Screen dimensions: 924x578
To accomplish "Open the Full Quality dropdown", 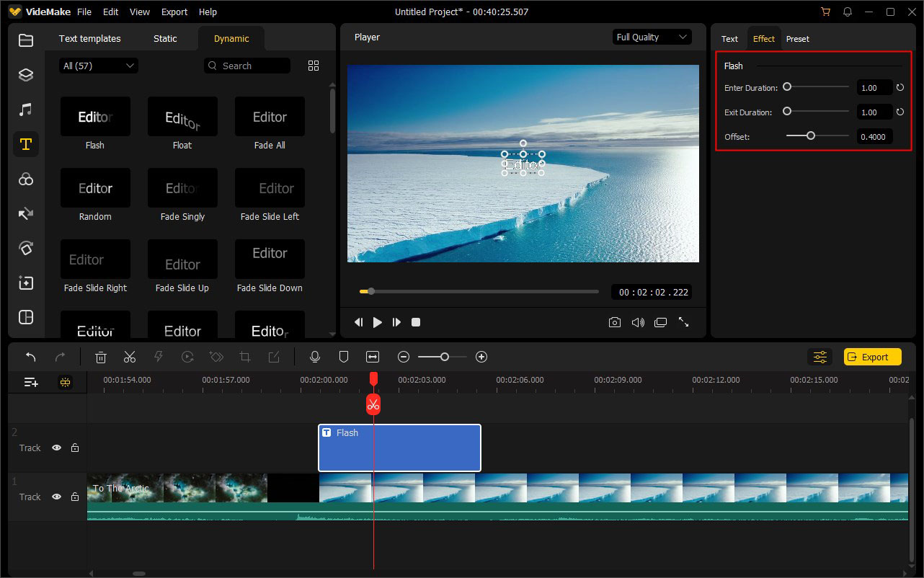I will (x=652, y=37).
